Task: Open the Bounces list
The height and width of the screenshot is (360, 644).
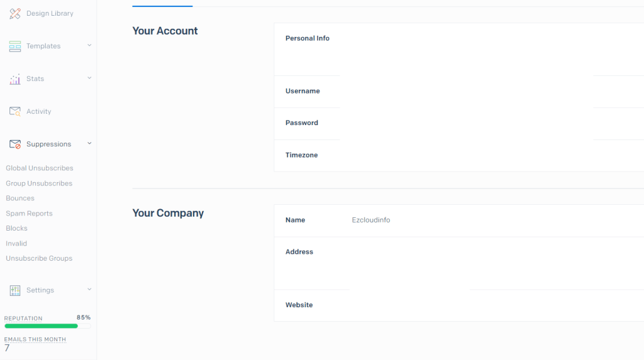Action: pyautogui.click(x=20, y=199)
